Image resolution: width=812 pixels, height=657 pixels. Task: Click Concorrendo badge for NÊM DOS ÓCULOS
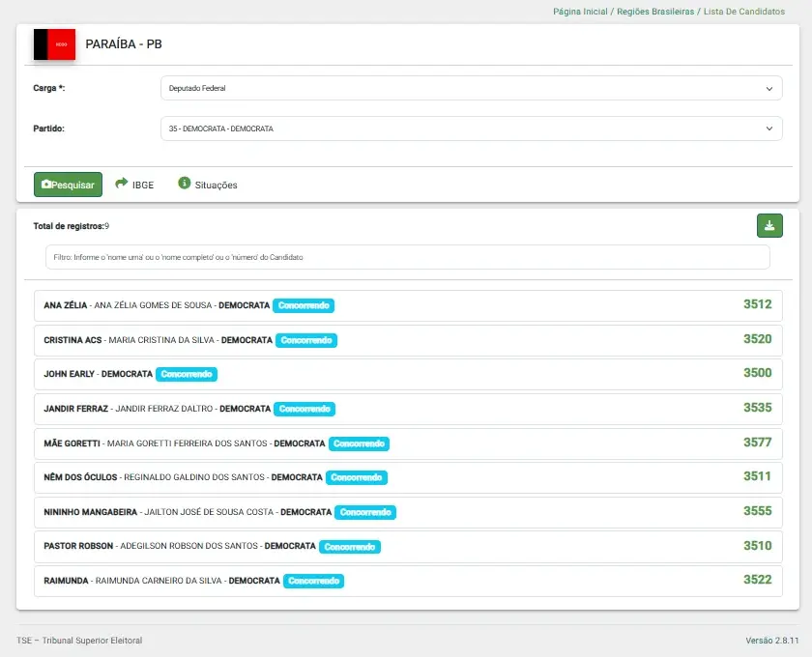click(x=357, y=477)
